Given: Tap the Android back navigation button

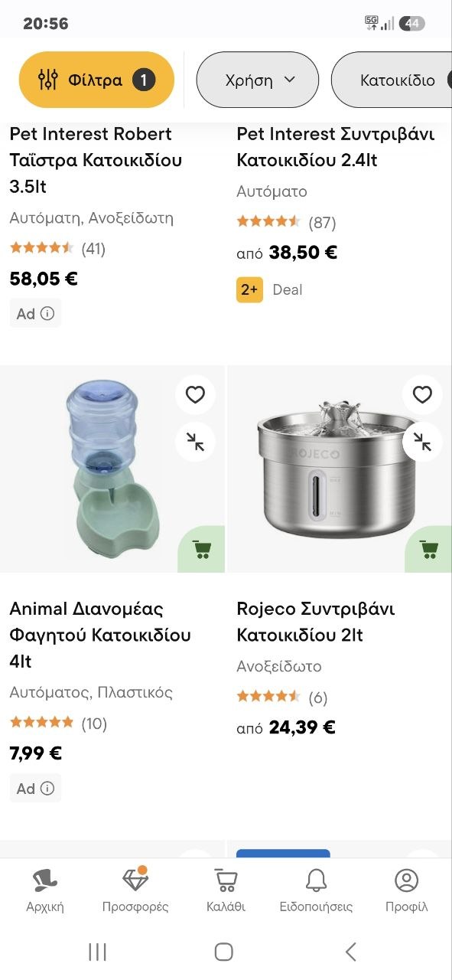Looking at the screenshot, I should pos(350,952).
